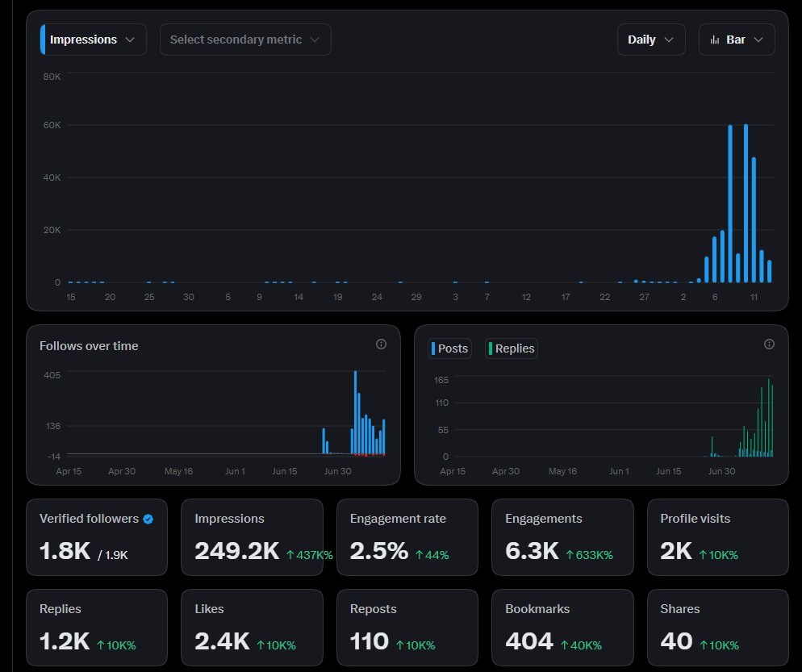
Task: Click the 633K% engagements change indicator
Action: pyautogui.click(x=589, y=555)
